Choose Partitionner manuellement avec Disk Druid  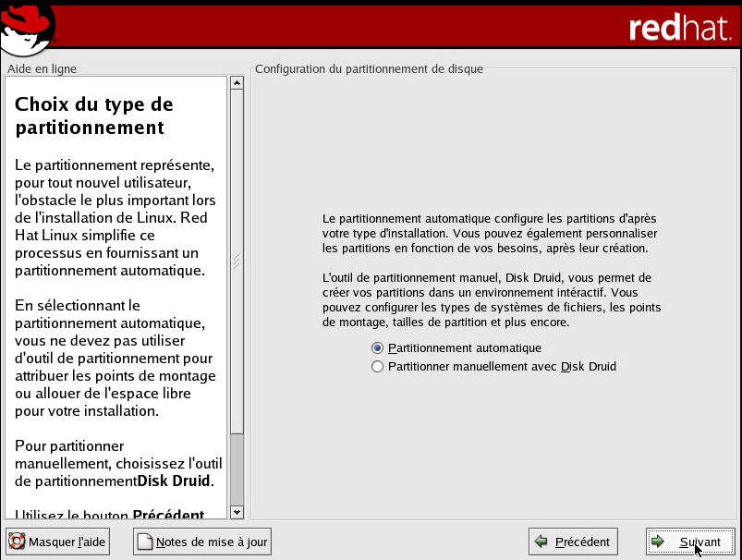point(493,366)
